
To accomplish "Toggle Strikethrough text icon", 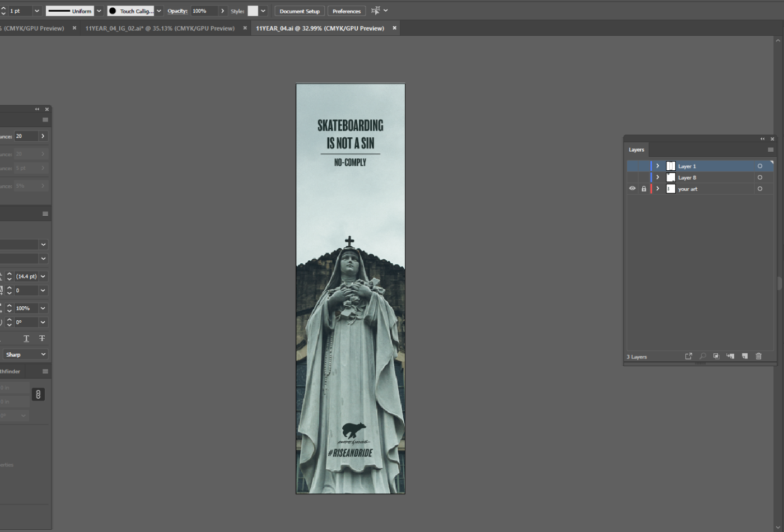I will click(x=42, y=339).
